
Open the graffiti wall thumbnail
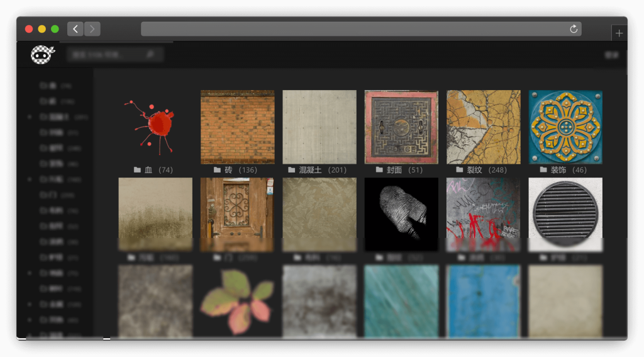pyautogui.click(x=483, y=214)
